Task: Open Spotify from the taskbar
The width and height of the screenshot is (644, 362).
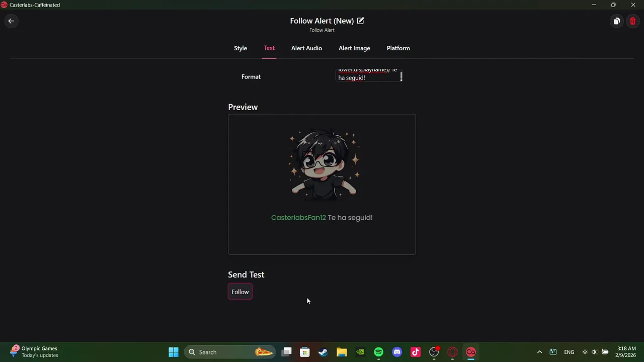Action: 378,352
